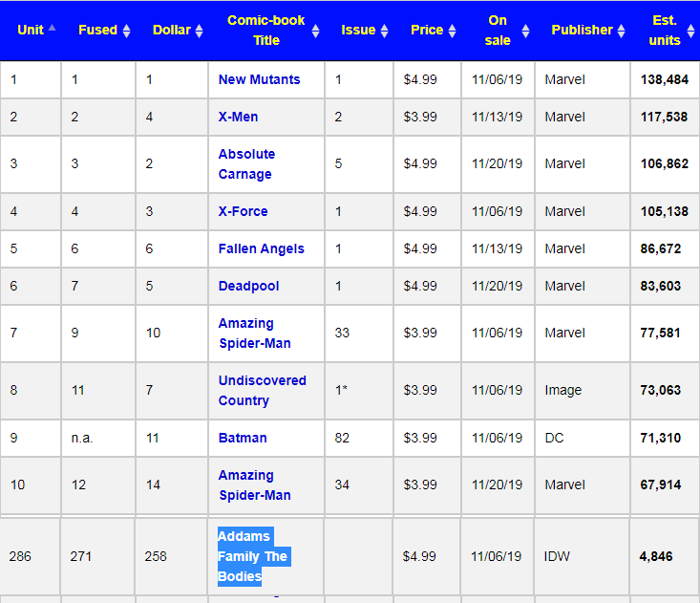Open Amazing Spider-Man issue 33 link
The height and width of the screenshot is (603, 700).
[254, 334]
